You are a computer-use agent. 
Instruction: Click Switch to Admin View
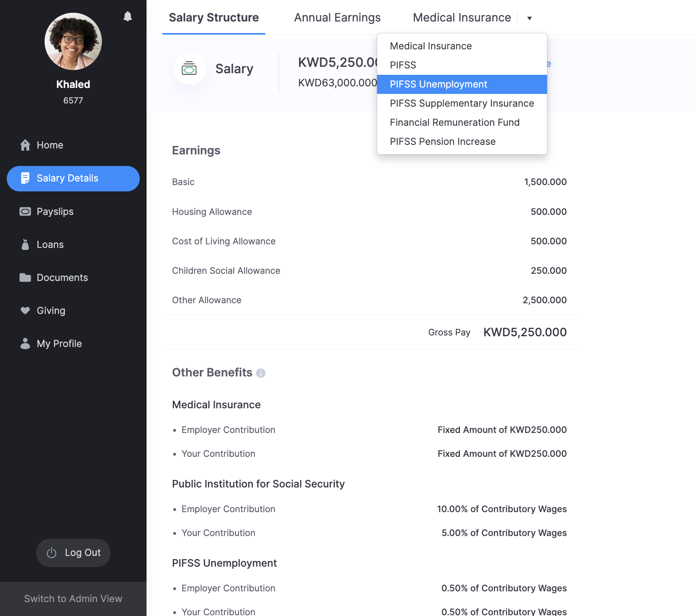(x=73, y=598)
